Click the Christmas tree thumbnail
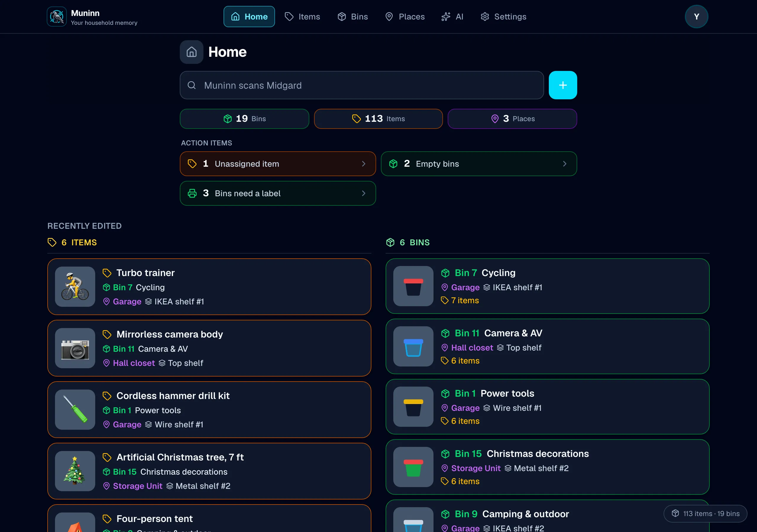The width and height of the screenshot is (757, 532). (x=75, y=471)
